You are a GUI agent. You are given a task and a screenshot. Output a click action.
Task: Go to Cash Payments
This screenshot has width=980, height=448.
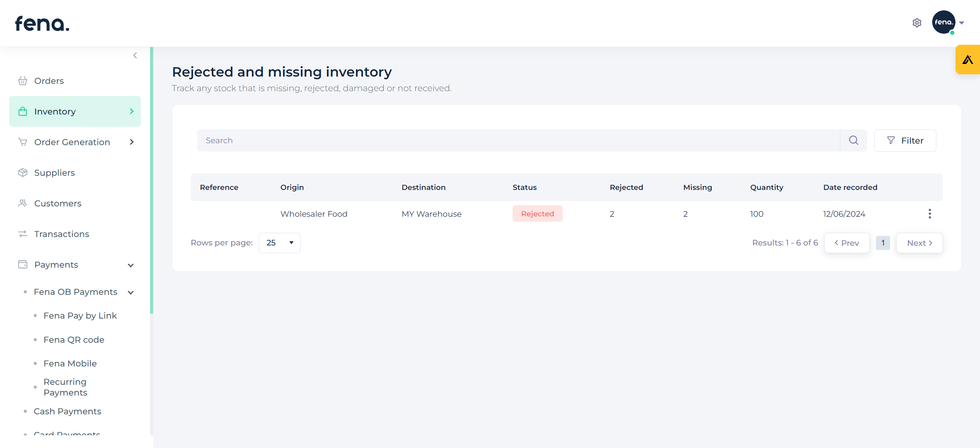point(67,411)
